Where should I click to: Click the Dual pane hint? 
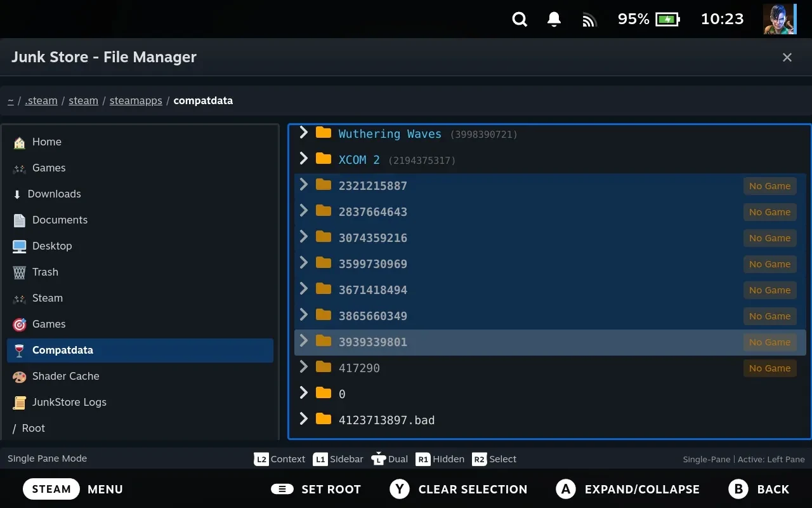point(390,459)
